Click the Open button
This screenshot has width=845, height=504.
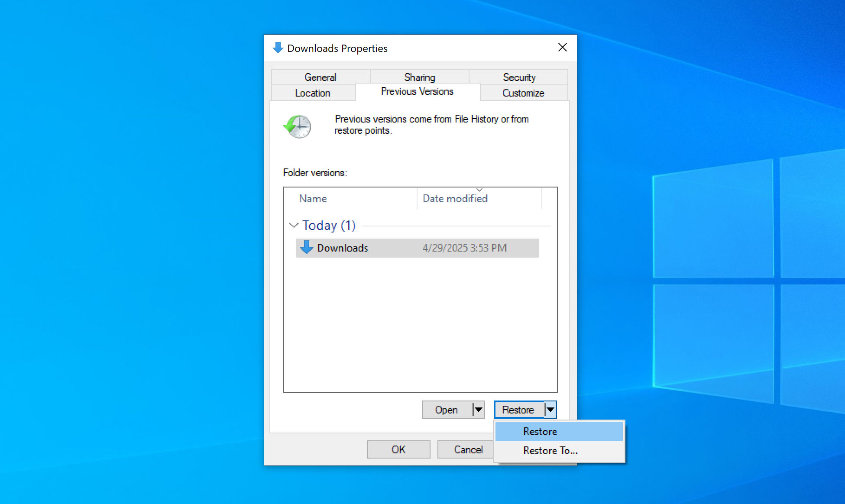pyautogui.click(x=447, y=410)
